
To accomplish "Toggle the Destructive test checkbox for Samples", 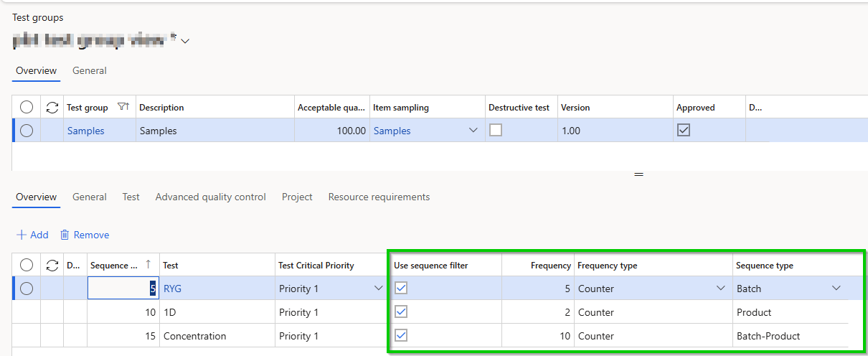I will pos(496,131).
